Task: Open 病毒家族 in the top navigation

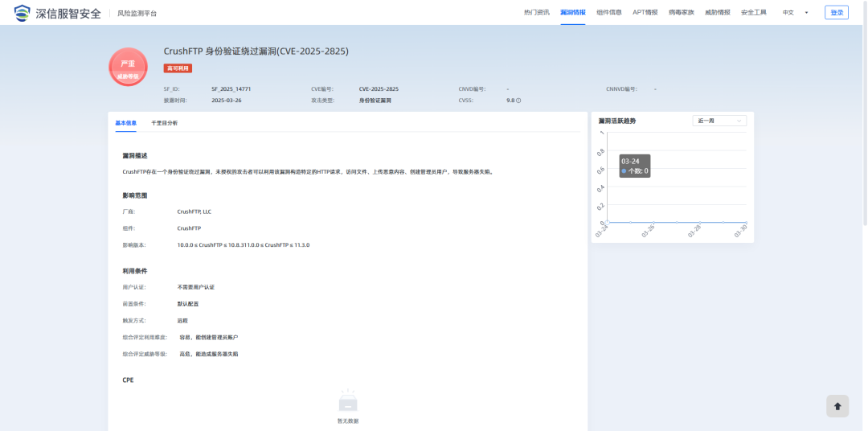Action: pos(681,13)
